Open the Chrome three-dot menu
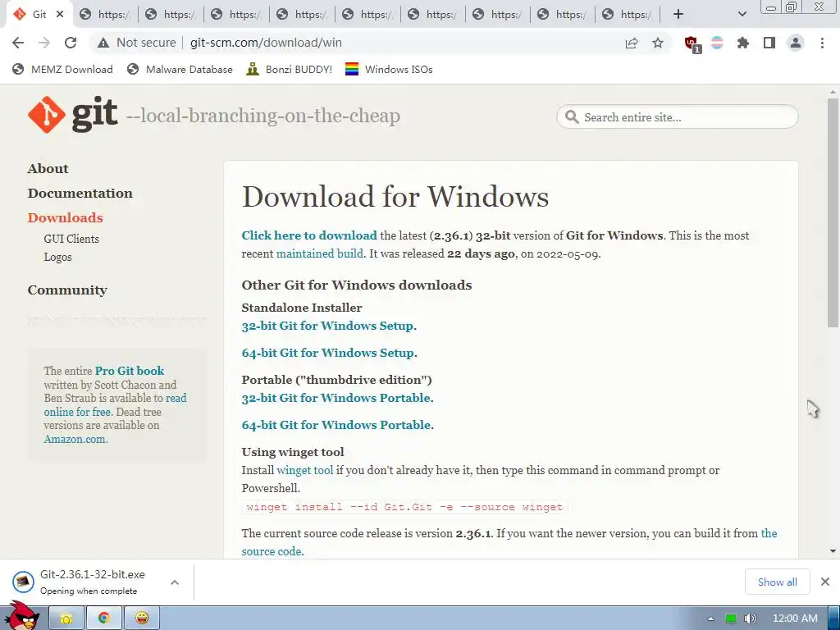This screenshot has height=630, width=840. click(x=822, y=43)
